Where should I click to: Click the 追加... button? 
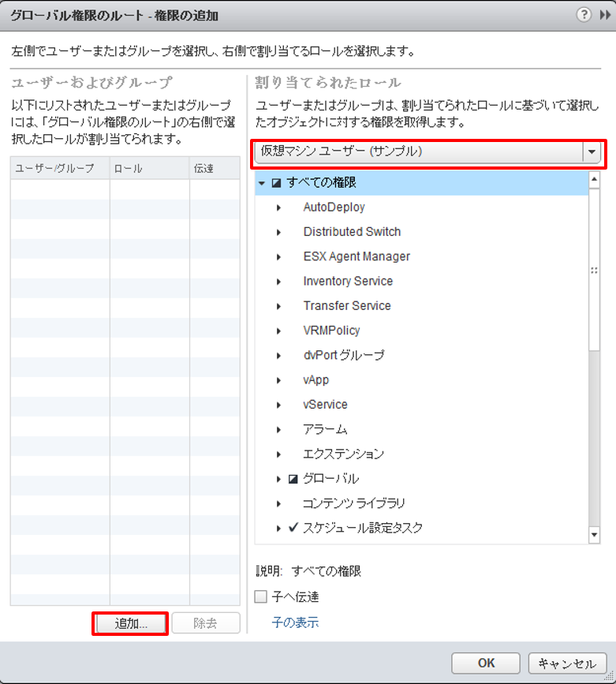pyautogui.click(x=131, y=623)
